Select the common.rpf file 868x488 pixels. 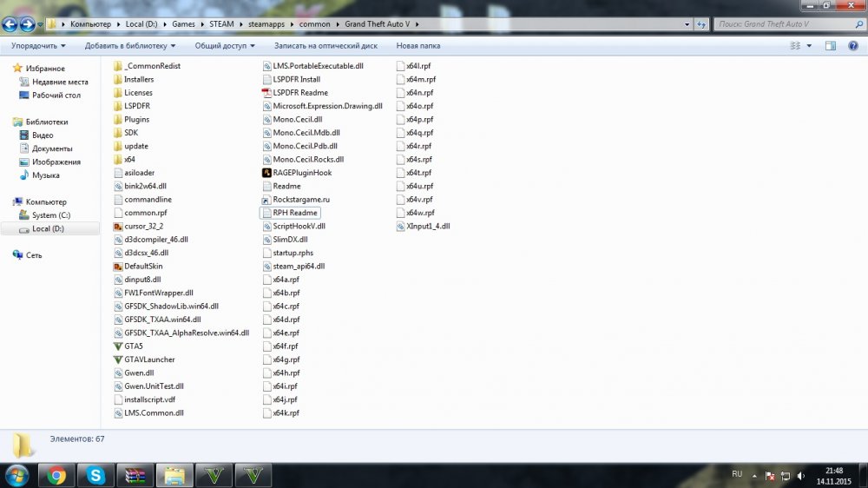[x=141, y=213]
